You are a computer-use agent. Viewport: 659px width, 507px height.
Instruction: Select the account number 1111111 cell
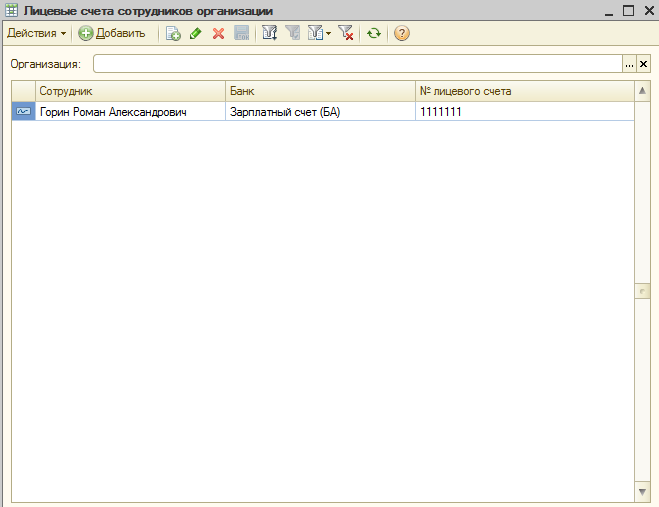pos(525,112)
